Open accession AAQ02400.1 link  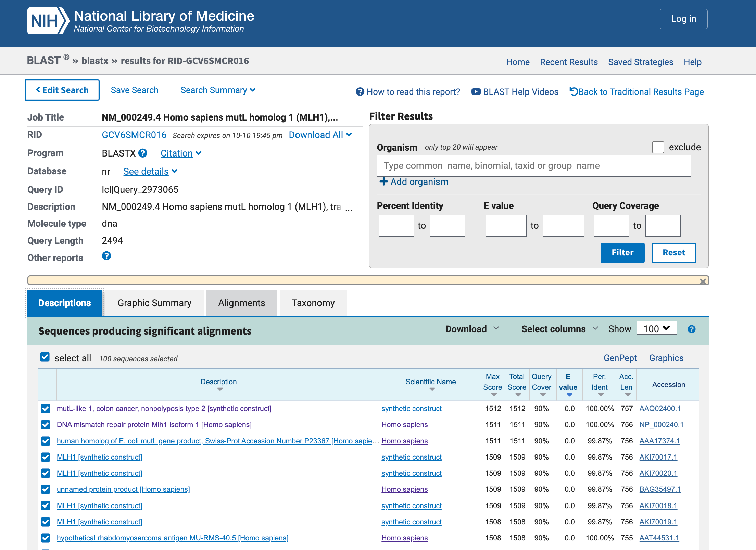pyautogui.click(x=660, y=409)
